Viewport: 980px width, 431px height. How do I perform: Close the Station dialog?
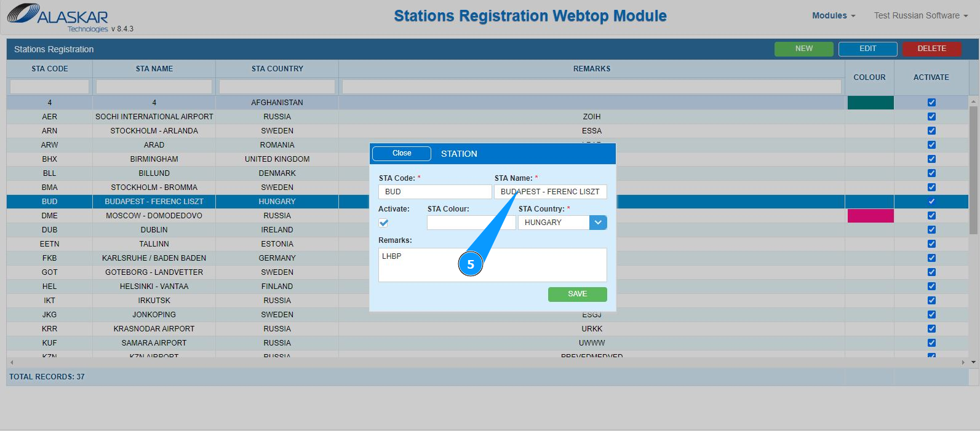402,153
